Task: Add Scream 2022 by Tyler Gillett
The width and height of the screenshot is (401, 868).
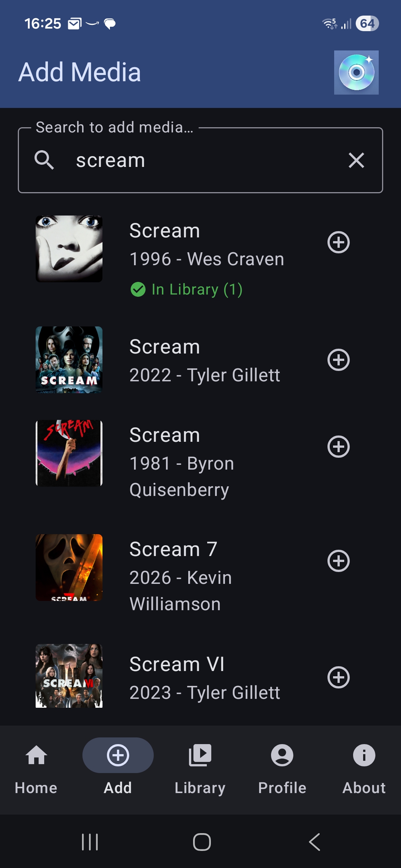Action: tap(339, 360)
